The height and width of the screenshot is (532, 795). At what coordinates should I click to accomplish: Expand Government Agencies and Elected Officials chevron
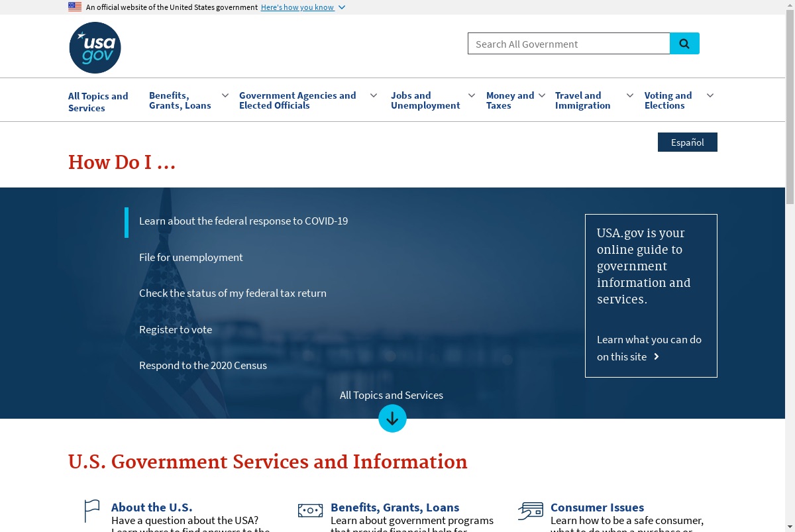pos(374,95)
